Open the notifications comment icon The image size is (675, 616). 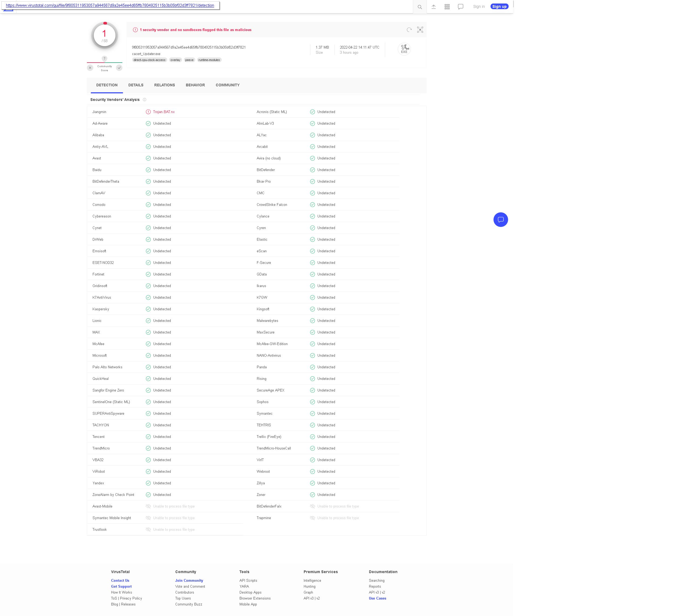click(461, 7)
